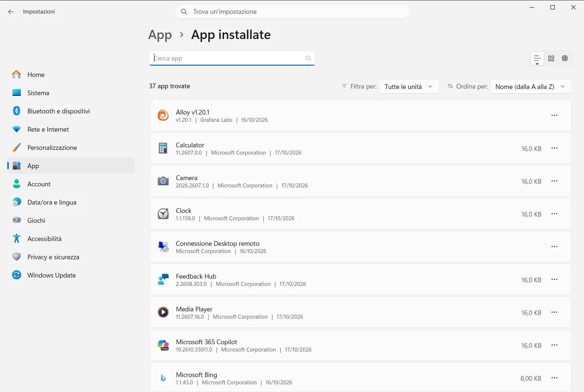Open more options for Media Player
Viewport: 584px width, 392px height.
click(554, 312)
